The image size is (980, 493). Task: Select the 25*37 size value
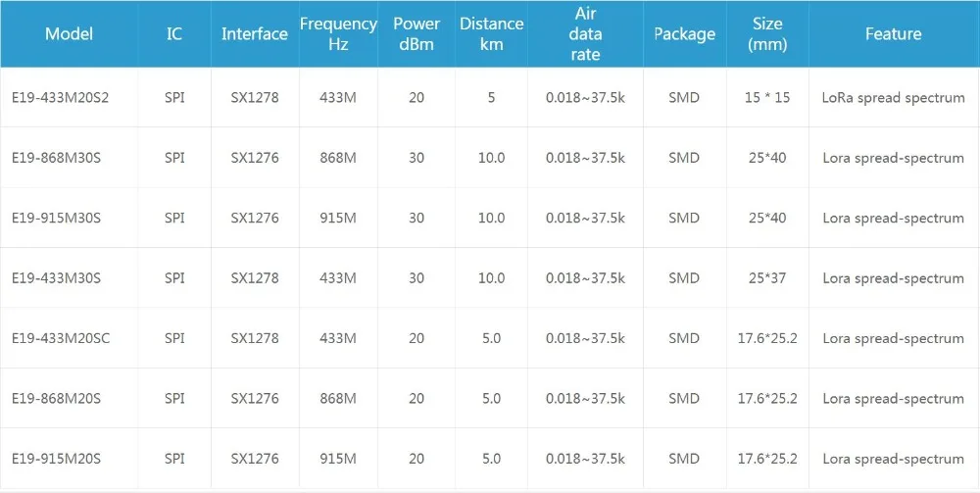pos(767,277)
